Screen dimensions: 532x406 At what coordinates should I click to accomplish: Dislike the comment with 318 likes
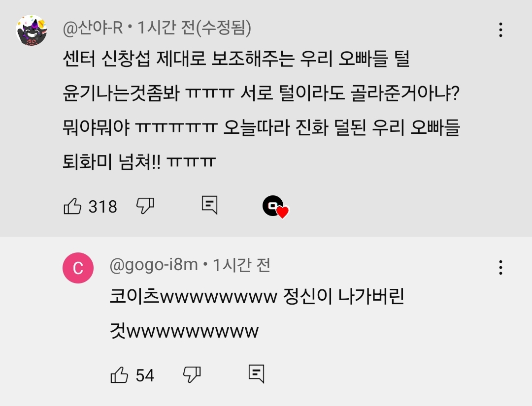(x=145, y=206)
